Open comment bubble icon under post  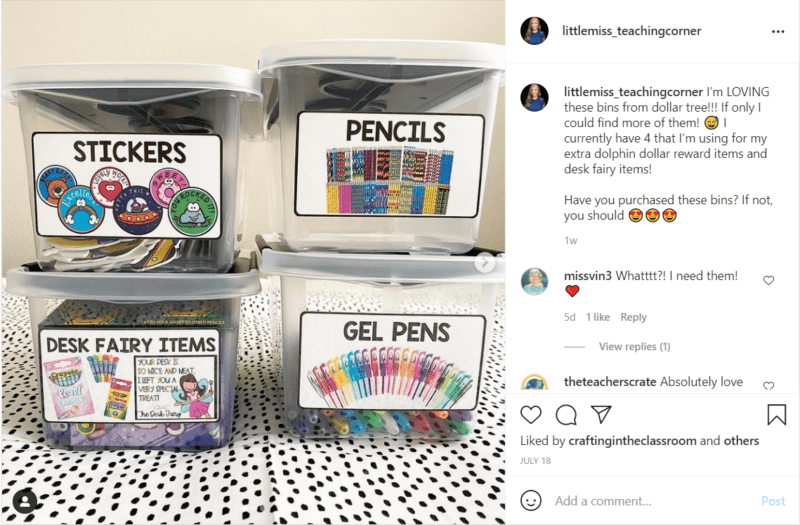[x=566, y=415]
